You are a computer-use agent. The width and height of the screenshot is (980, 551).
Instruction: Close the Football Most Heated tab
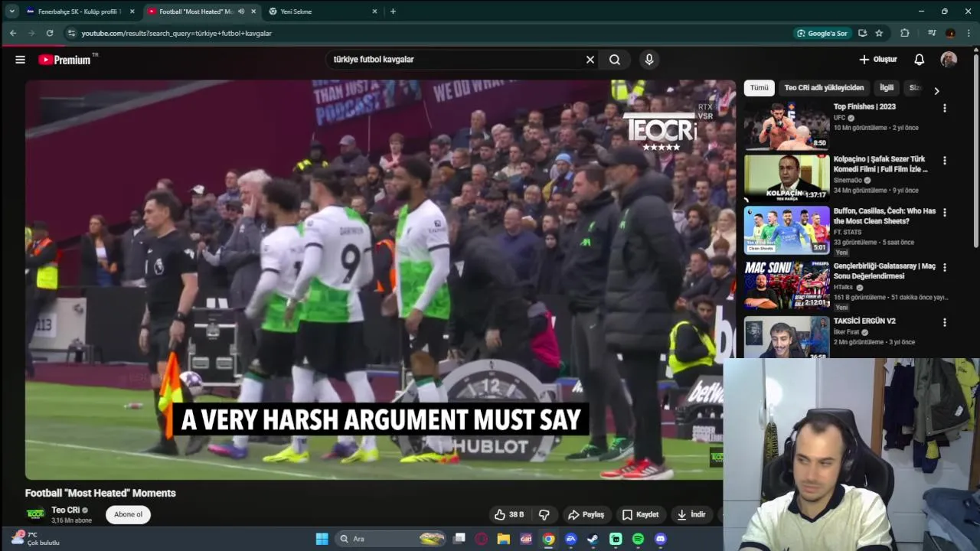pos(253,11)
